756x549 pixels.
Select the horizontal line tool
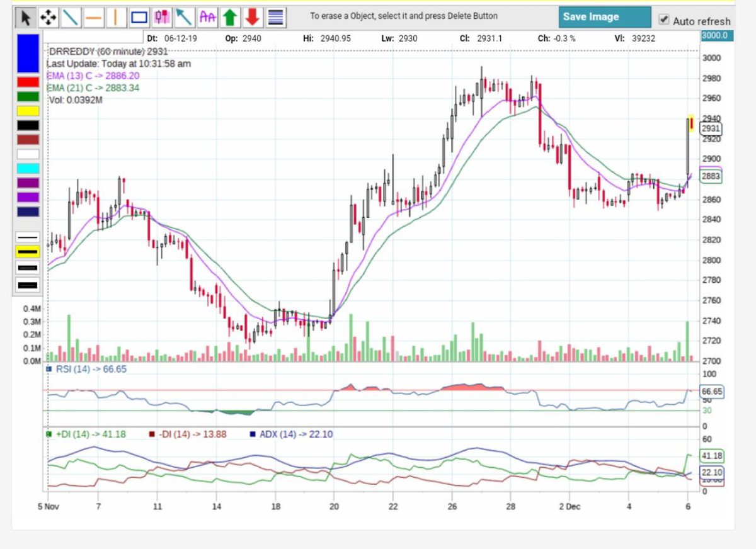93,18
